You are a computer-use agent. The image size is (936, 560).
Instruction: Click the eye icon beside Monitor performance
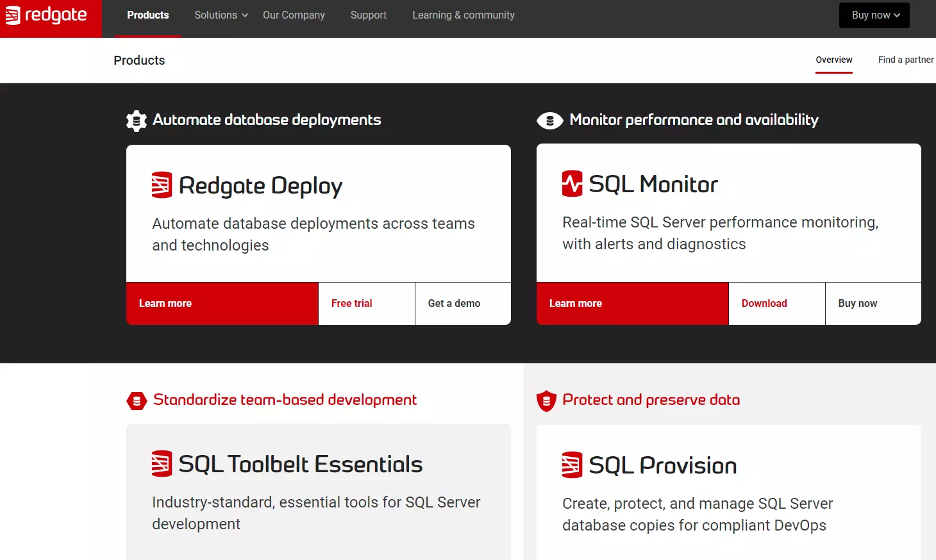pyautogui.click(x=549, y=120)
